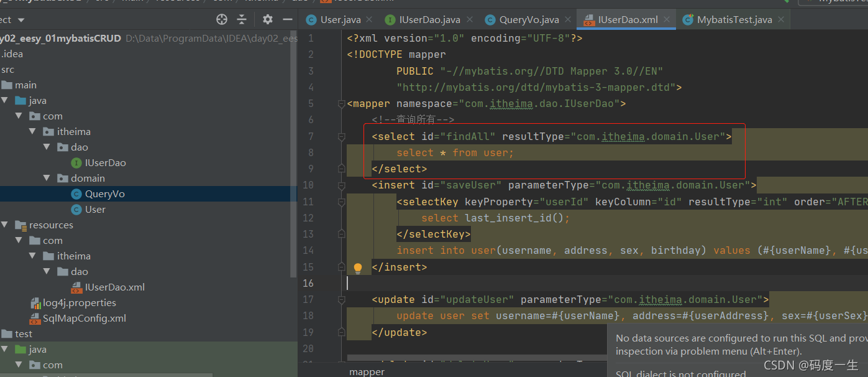
Task: Click the light bulb intention icon
Action: 358,268
